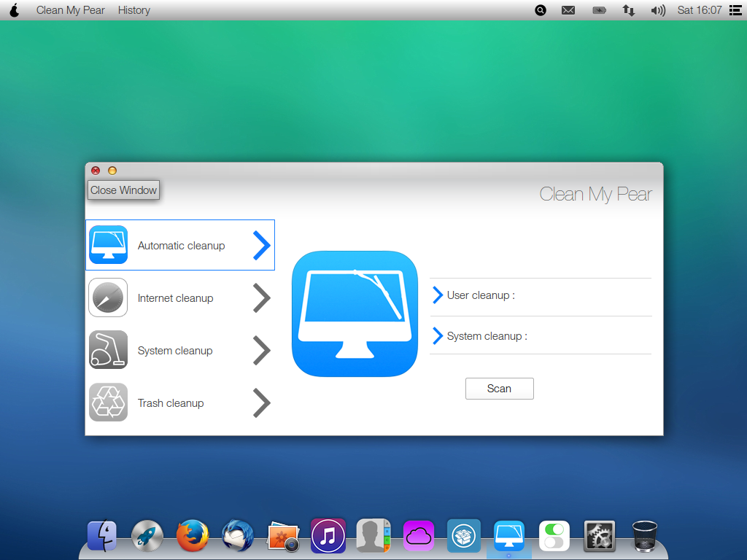Open the Clean My Pear menu
This screenshot has width=747, height=560.
click(71, 10)
